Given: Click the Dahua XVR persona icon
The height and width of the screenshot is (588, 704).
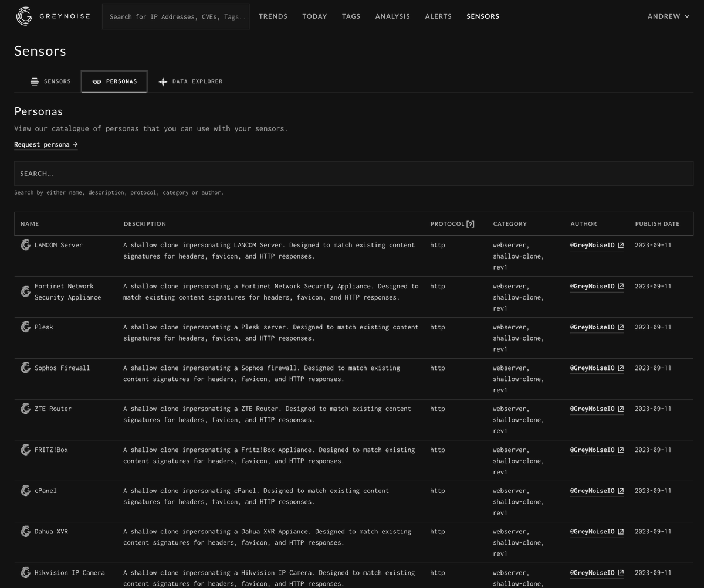Looking at the screenshot, I should click(x=25, y=531).
